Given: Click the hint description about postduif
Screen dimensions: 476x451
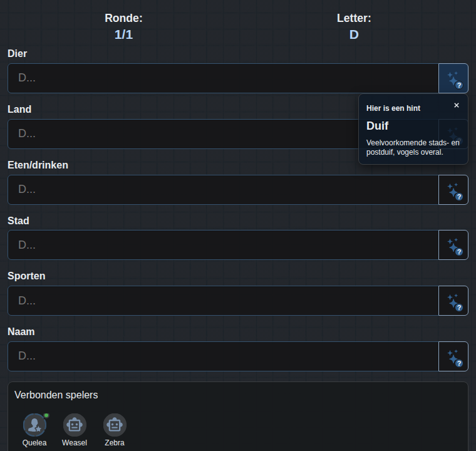Looking at the screenshot, I should point(413,147).
